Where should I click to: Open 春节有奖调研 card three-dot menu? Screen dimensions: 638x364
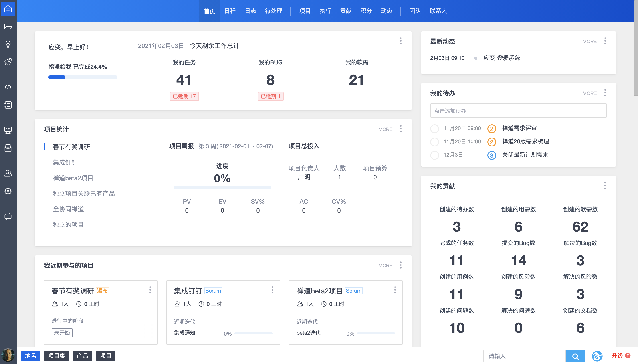[x=150, y=290]
